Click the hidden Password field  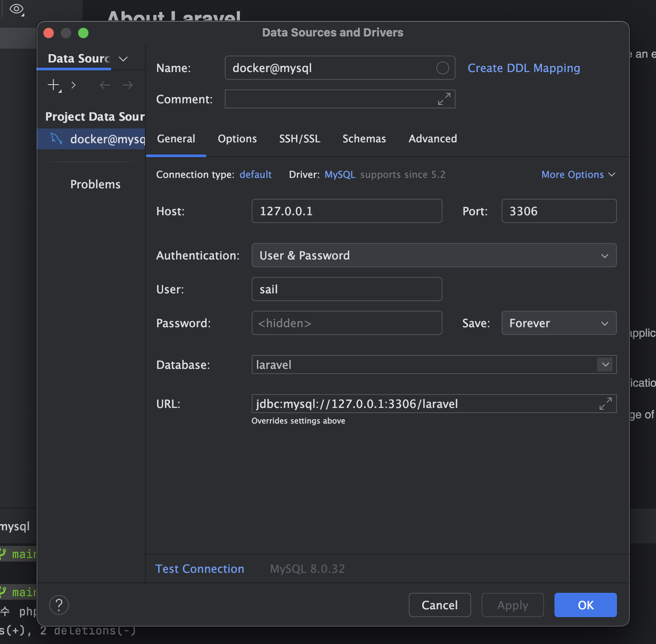[x=347, y=323]
